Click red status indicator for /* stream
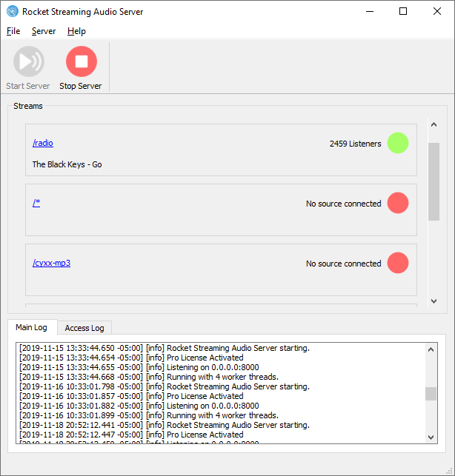Screen dimensions: 455x476 tap(397, 203)
